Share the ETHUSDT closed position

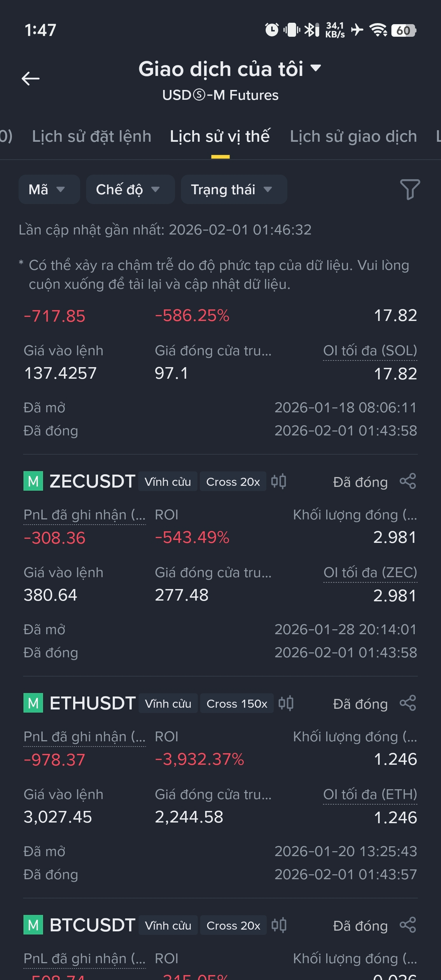408,703
